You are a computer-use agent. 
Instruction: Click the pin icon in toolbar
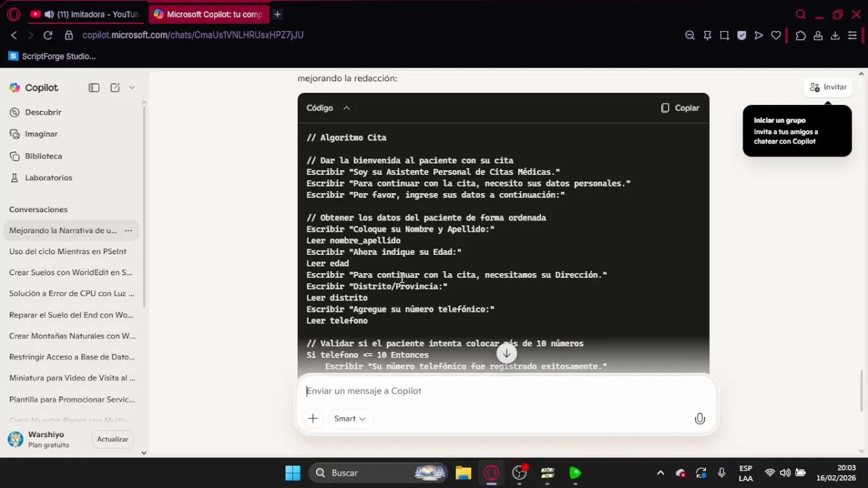click(707, 35)
